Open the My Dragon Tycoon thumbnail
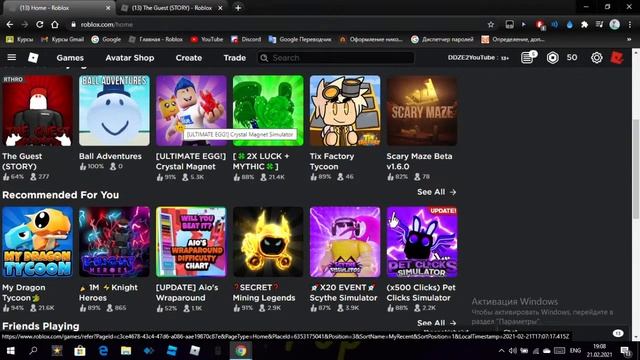The image size is (640, 360). pyautogui.click(x=37, y=242)
